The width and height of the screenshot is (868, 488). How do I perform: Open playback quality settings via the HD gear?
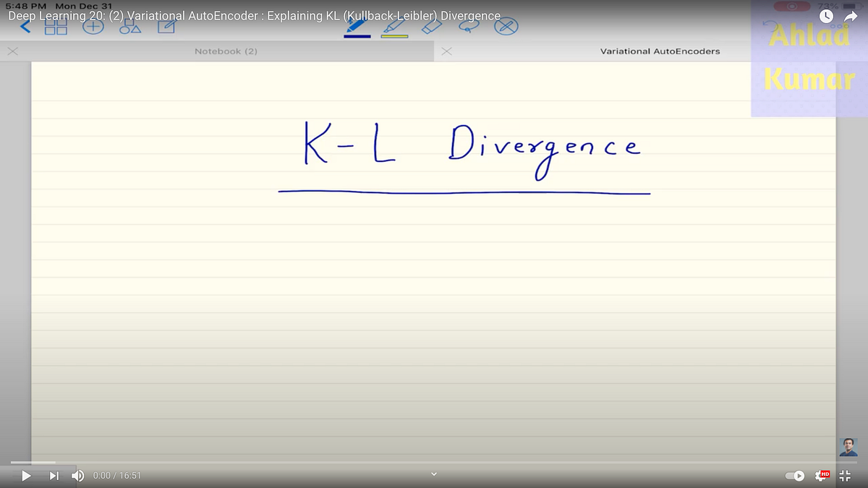pyautogui.click(x=823, y=475)
